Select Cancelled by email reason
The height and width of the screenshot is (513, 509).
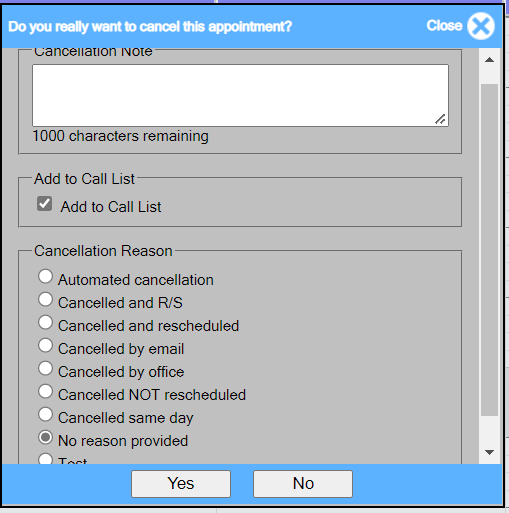(45, 346)
